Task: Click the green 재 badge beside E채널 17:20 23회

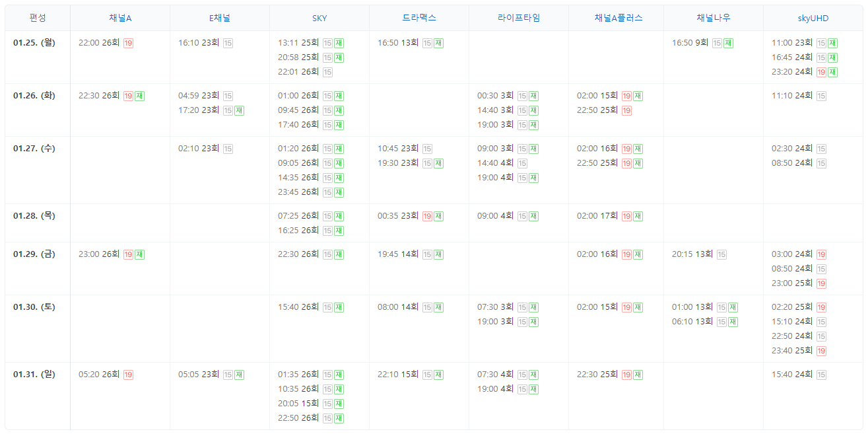Action: point(239,110)
